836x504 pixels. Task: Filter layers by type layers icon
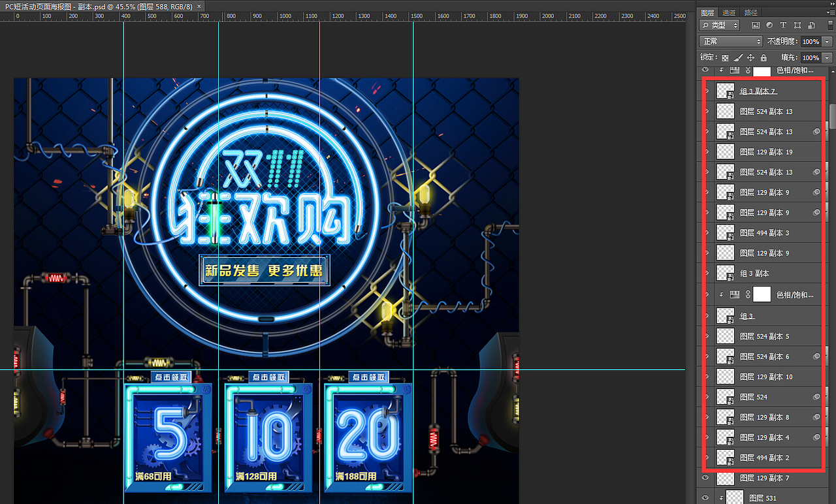[783, 25]
